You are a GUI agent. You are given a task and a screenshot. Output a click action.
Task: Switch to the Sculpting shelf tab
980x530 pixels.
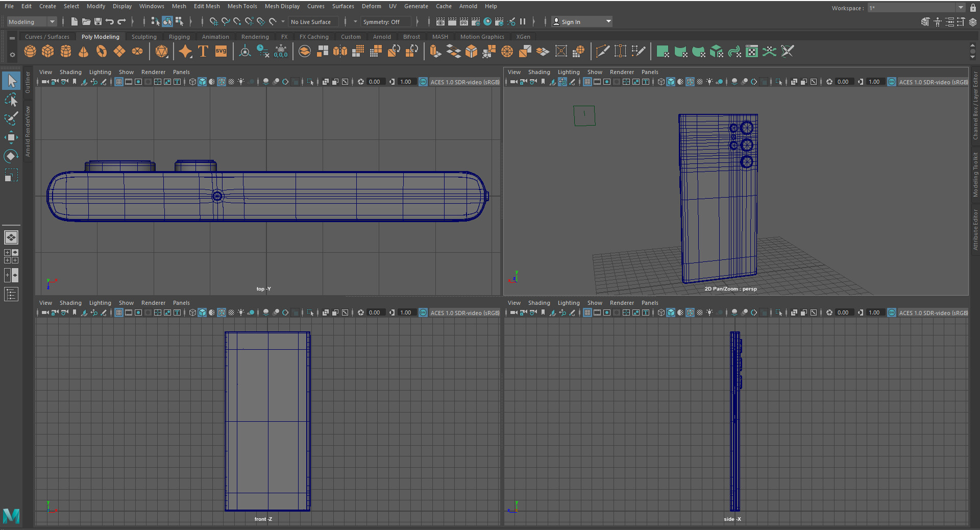(x=143, y=36)
